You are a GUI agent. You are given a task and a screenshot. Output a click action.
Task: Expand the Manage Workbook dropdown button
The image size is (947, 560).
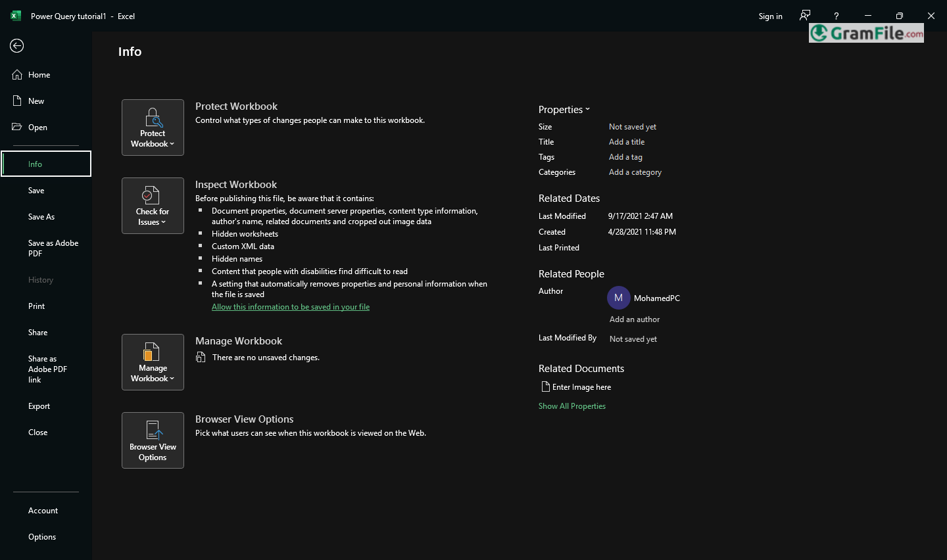[x=153, y=362]
